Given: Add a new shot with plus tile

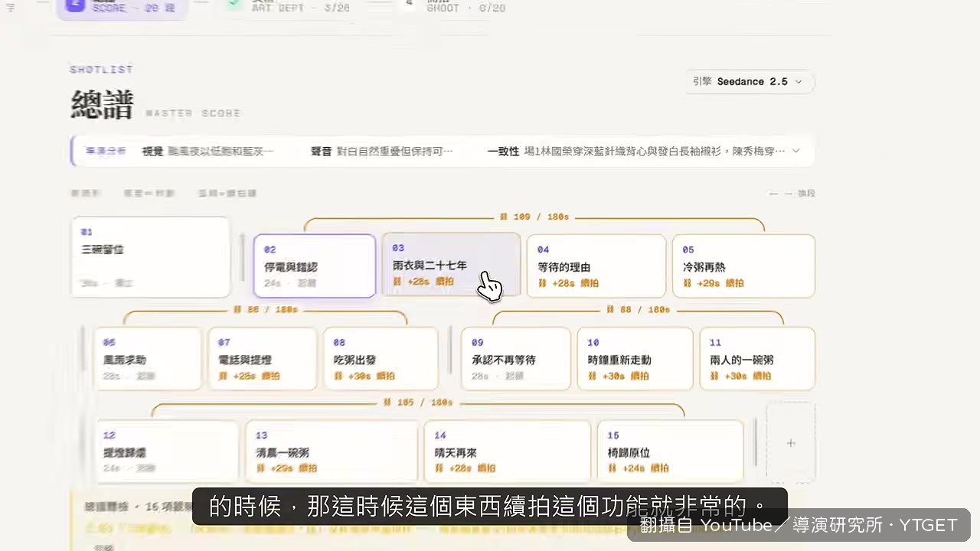Looking at the screenshot, I should 791,443.
